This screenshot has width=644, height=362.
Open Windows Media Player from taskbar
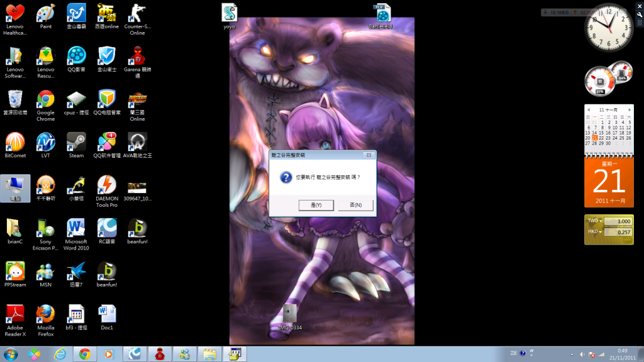pyautogui.click(x=109, y=354)
